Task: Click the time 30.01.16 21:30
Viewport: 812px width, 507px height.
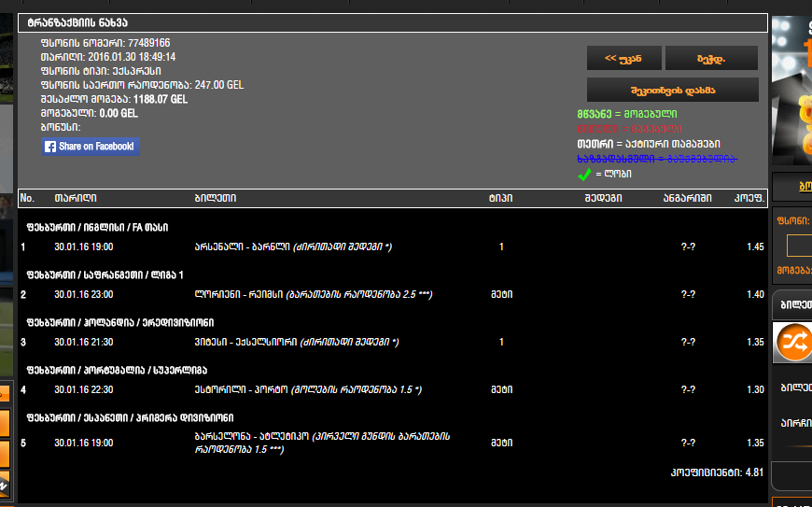Action: (83, 343)
